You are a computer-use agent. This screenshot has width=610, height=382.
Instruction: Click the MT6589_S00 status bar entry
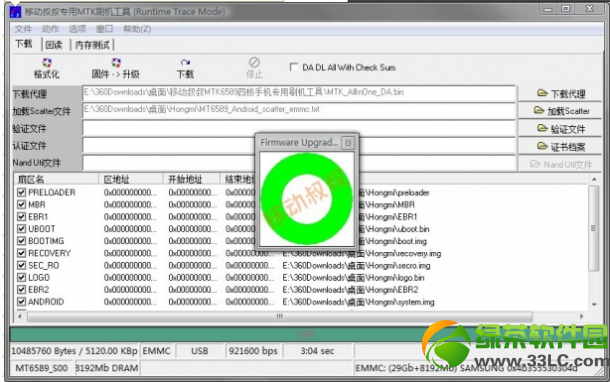(x=42, y=368)
